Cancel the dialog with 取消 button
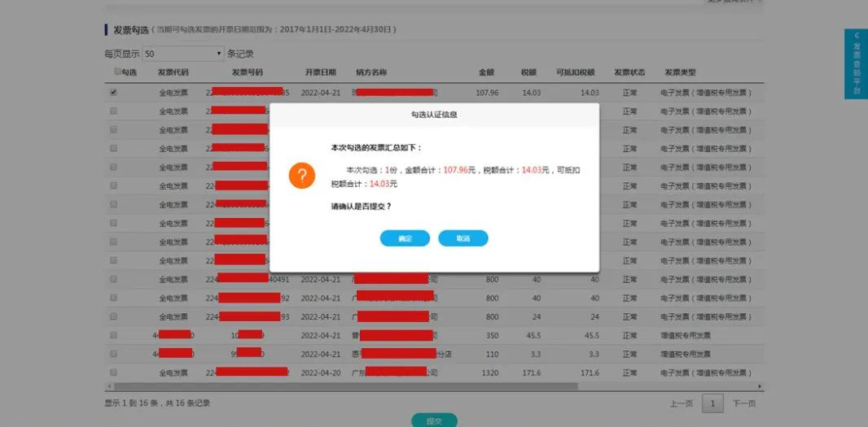The image size is (868, 427). [462, 238]
